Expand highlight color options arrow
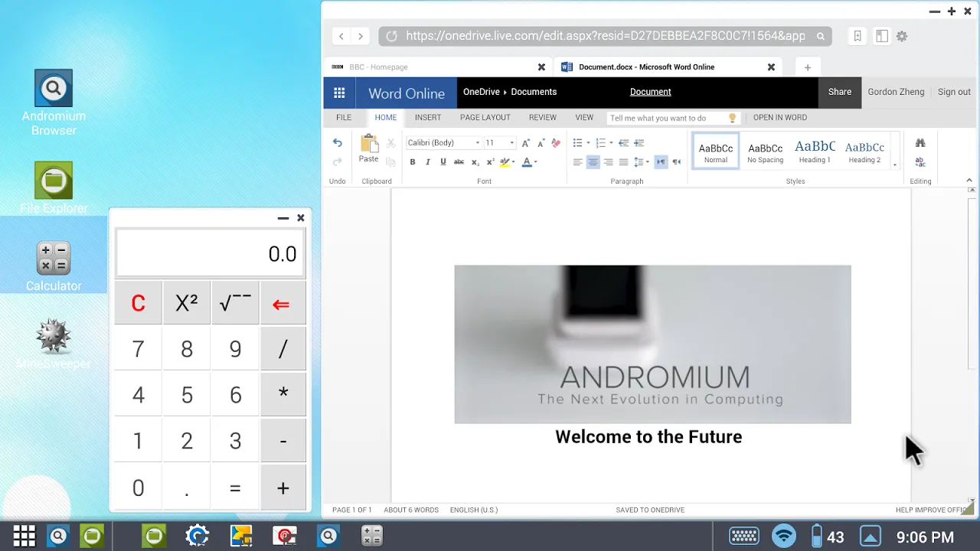 (x=513, y=162)
